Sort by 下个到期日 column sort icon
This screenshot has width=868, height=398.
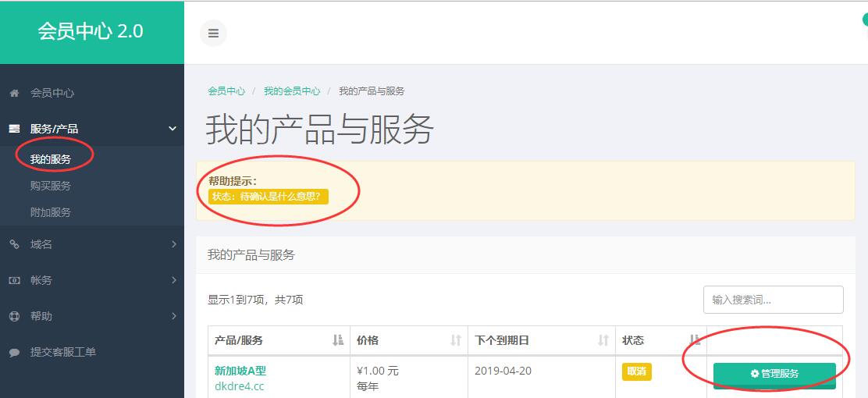tap(603, 340)
